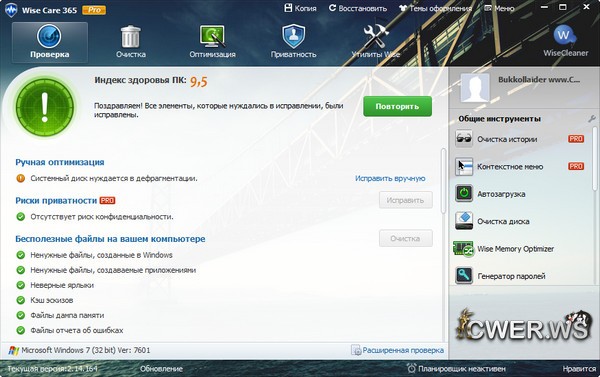Click check icon for Ненужные файлы, создаваемые приложениями

click(21, 270)
